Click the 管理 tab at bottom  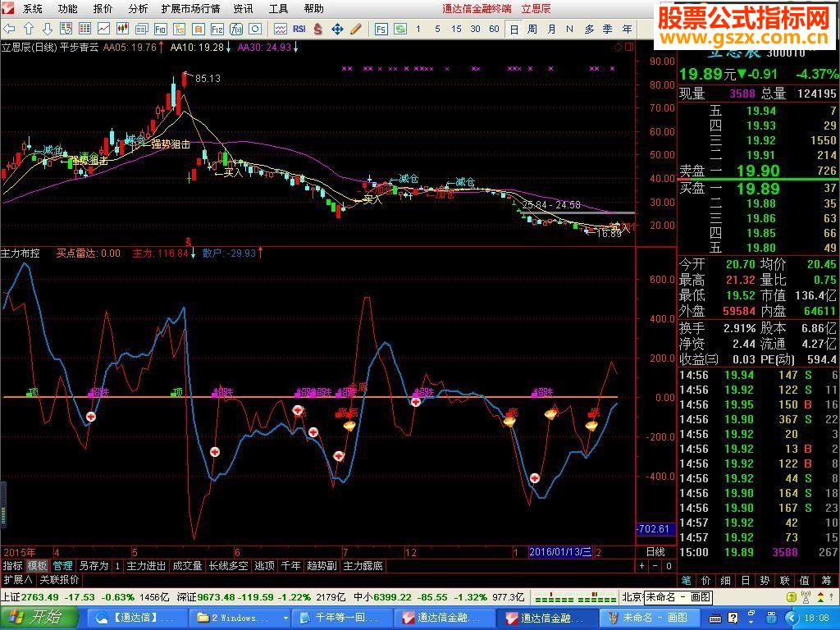(x=62, y=566)
